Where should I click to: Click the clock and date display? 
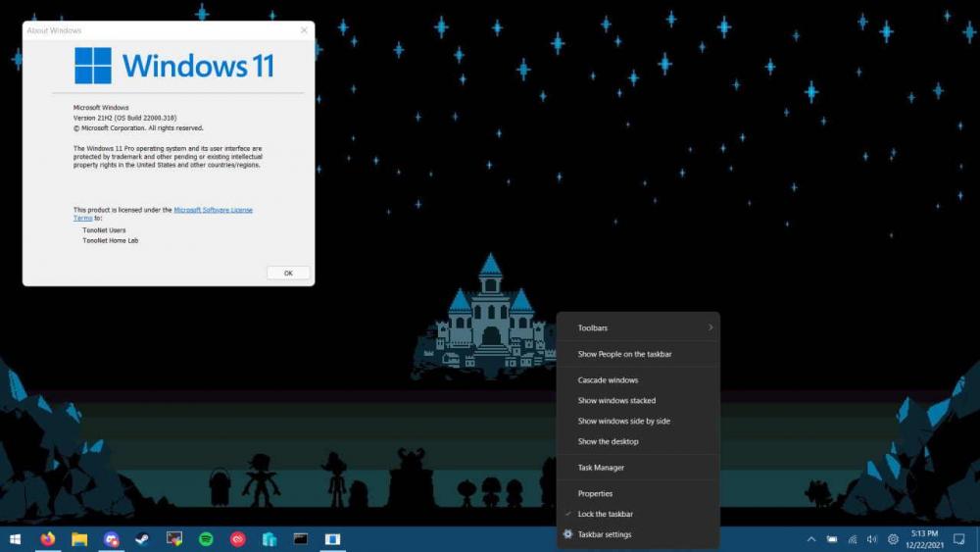(x=925, y=539)
